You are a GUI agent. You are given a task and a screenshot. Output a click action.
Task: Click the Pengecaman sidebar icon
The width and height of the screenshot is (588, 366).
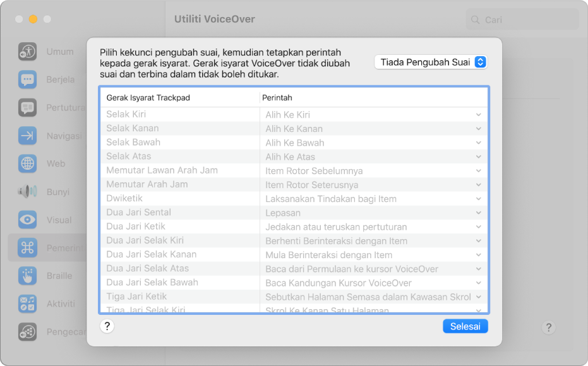click(27, 331)
